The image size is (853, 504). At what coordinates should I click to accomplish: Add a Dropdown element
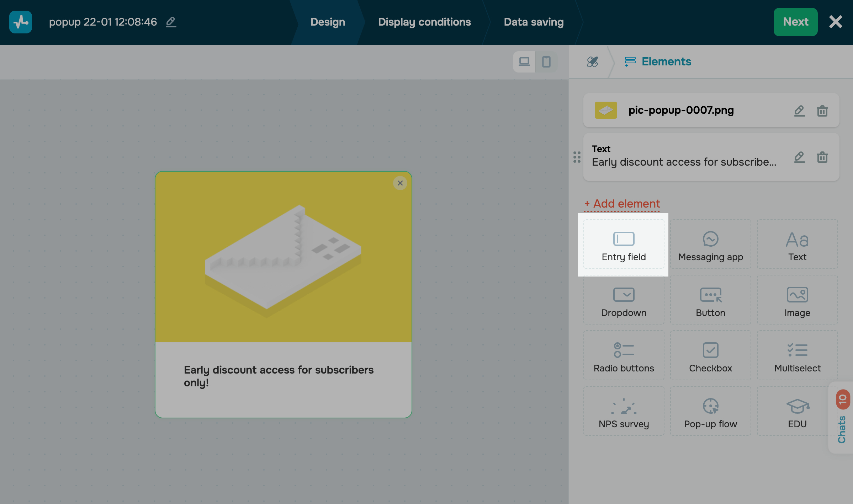click(x=624, y=300)
